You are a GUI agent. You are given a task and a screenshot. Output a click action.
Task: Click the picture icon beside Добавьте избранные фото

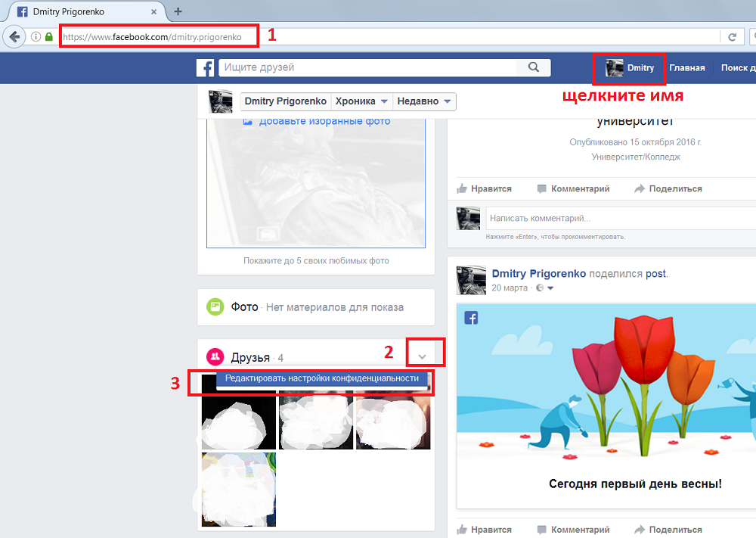247,121
